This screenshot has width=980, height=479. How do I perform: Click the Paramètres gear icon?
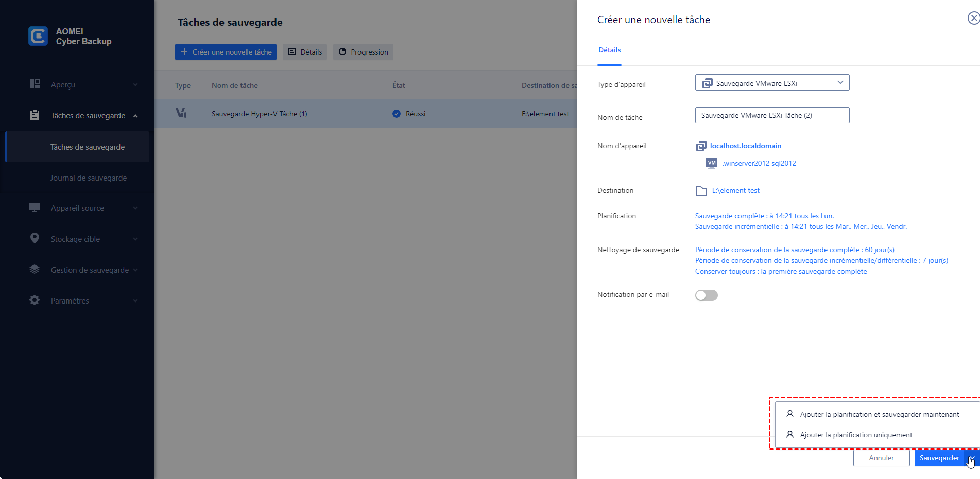click(x=35, y=300)
